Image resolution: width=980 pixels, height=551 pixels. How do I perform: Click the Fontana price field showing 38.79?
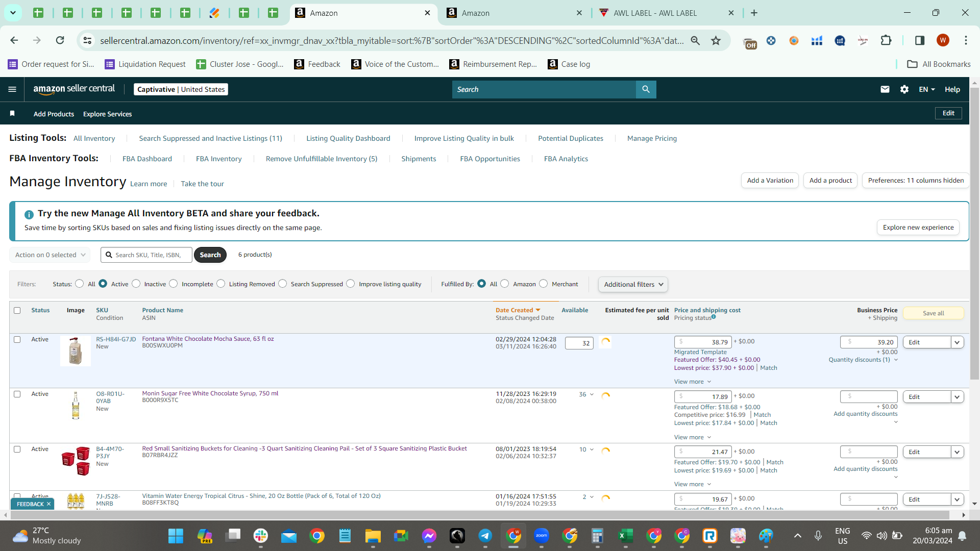(703, 342)
